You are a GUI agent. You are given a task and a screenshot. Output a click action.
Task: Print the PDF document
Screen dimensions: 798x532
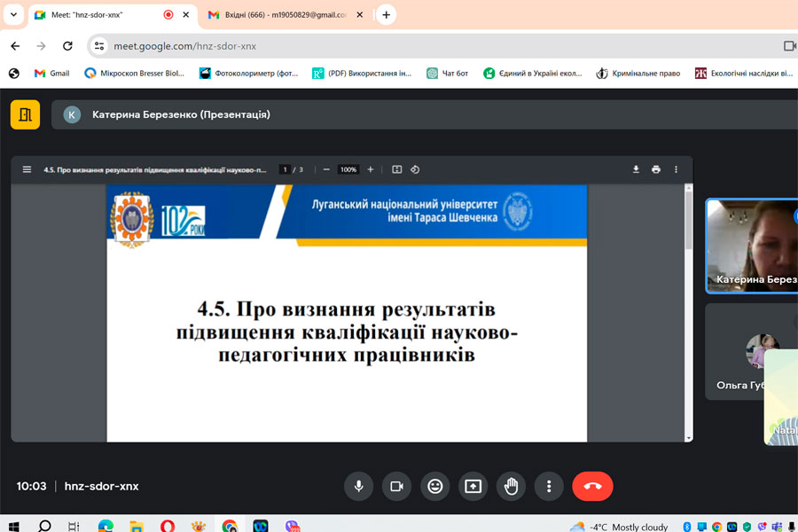(x=656, y=169)
